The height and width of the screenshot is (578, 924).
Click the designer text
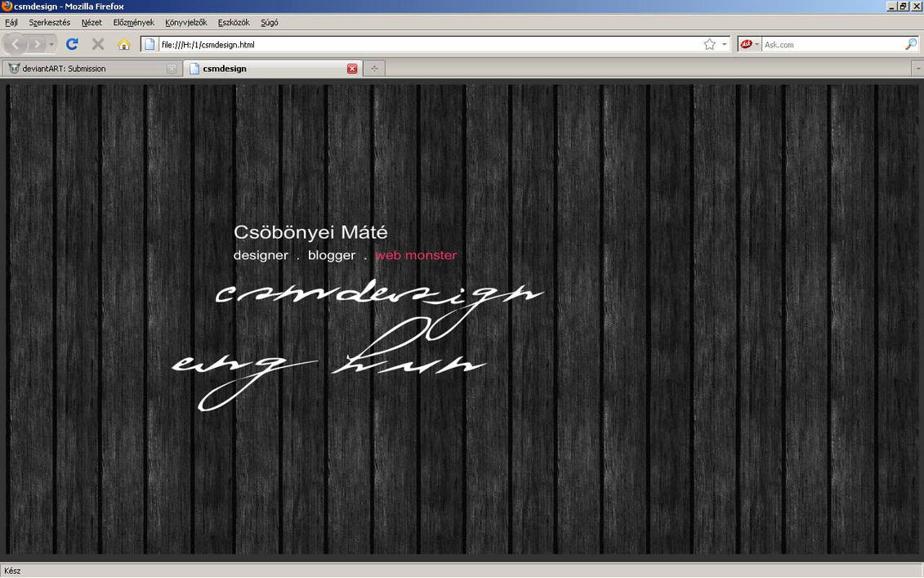261,255
